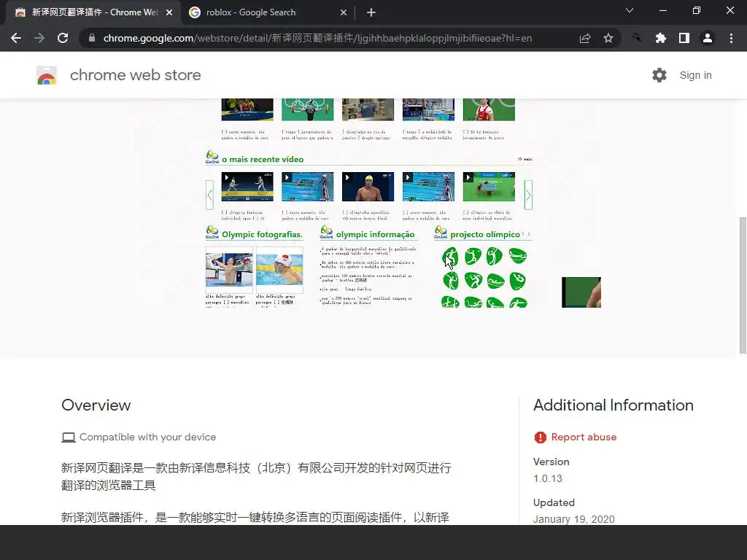Image resolution: width=747 pixels, height=560 pixels.
Task: Open a new browser tab
Action: 371,12
